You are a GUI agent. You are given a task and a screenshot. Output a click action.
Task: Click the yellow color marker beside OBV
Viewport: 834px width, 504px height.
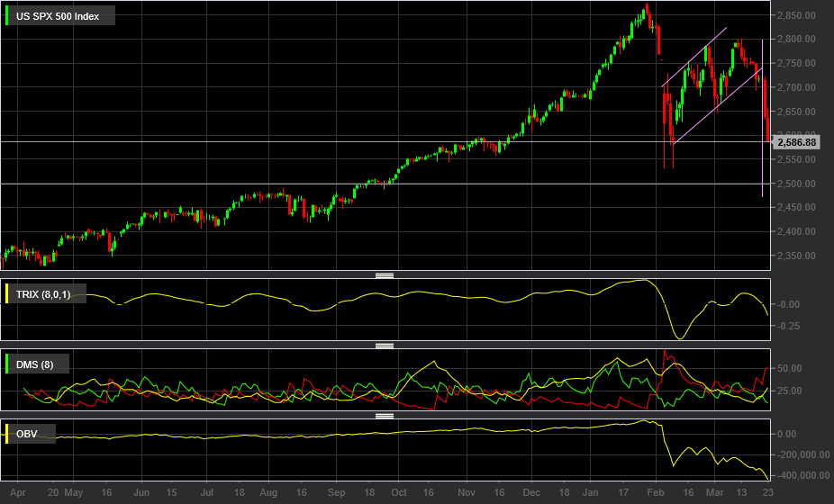click(7, 433)
